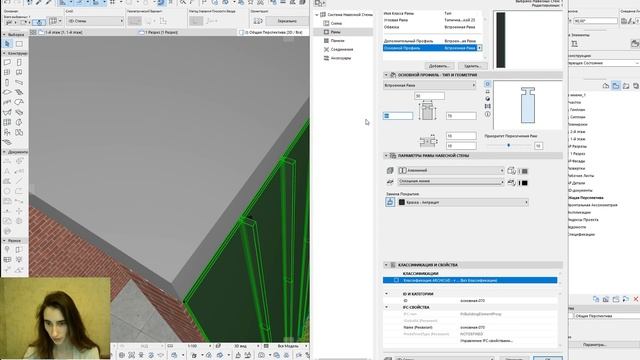Click the tab overview grid icon
This screenshot has width=640, height=360.
click(x=33, y=32)
